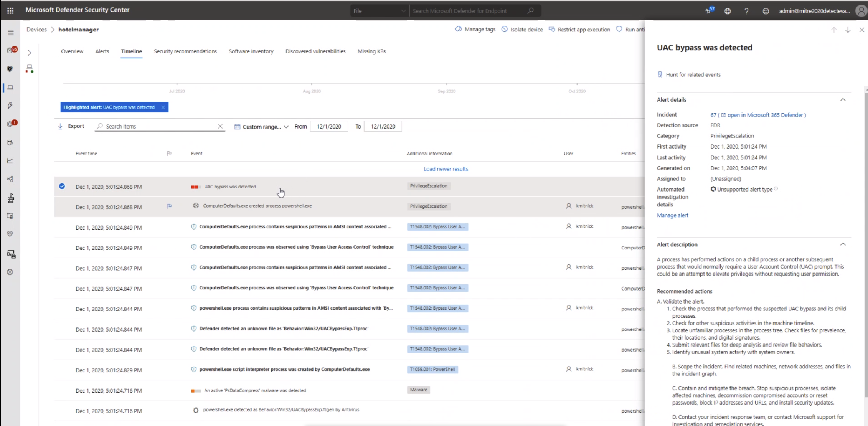Open the powershell.exe script interpreter process event

pos(284,370)
